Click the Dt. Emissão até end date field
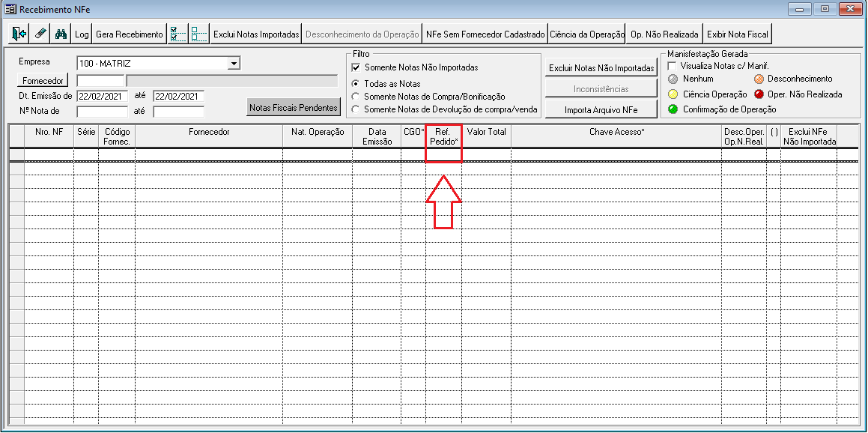 point(179,97)
